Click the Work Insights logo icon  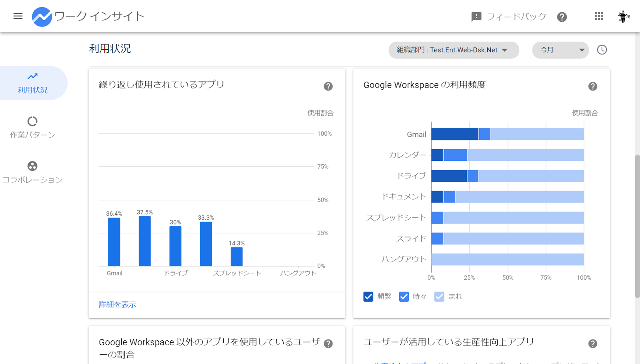pyautogui.click(x=42, y=17)
